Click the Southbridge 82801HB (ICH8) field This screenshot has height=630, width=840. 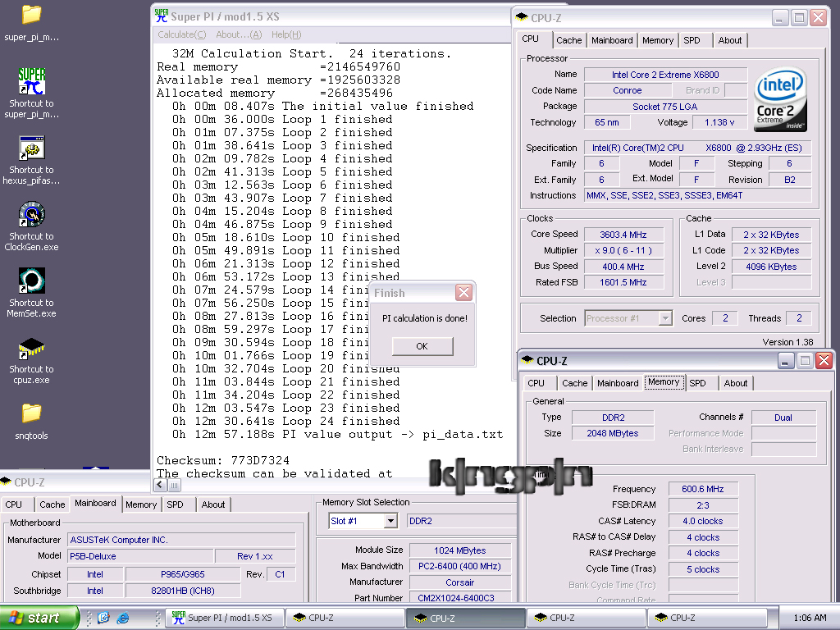(x=182, y=591)
